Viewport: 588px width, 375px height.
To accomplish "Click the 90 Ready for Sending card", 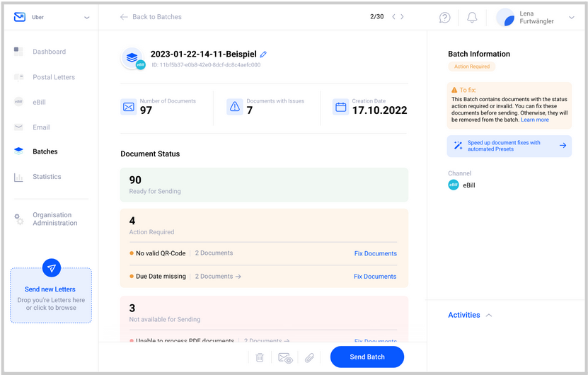I will click(x=264, y=185).
